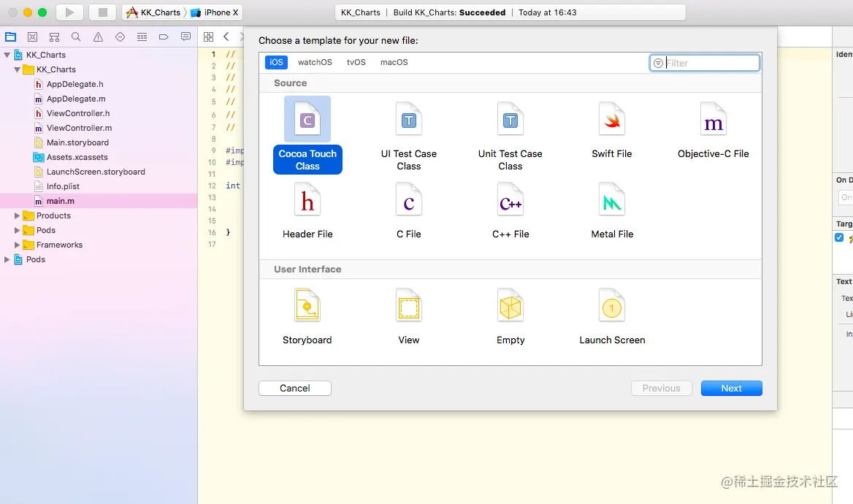Image resolution: width=853 pixels, height=504 pixels.
Task: Choose the Storyboard template under User Interface
Action: click(x=307, y=314)
